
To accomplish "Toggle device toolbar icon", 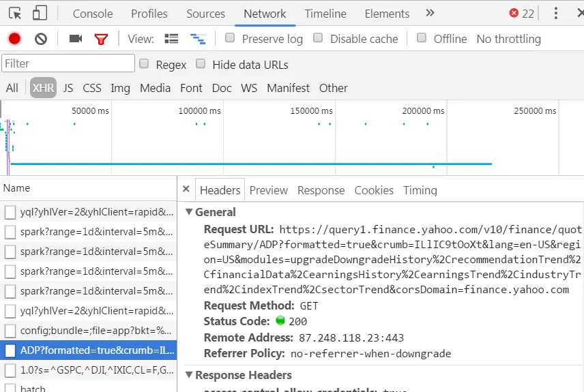I will [x=40, y=13].
